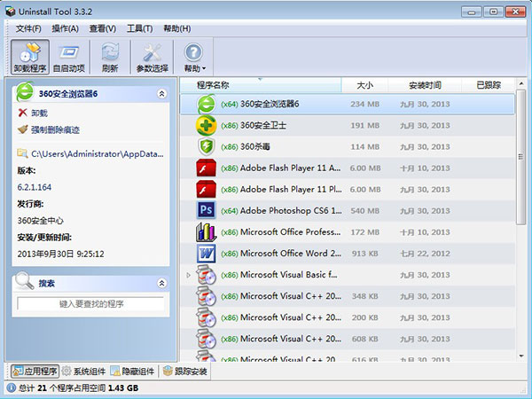Click the program list scrollbar thumb
The width and height of the screenshot is (532, 399).
pyautogui.click(x=520, y=157)
